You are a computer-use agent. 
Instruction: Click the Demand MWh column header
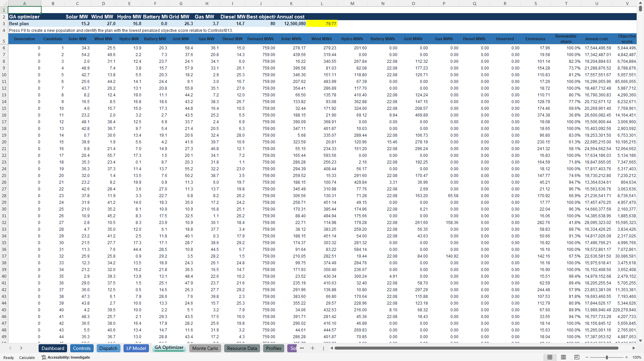click(260, 39)
